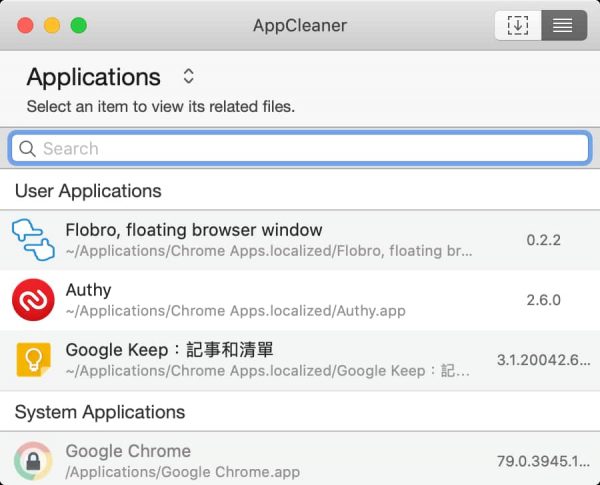Select the Authy row title
The width and height of the screenshot is (600, 485).
pyautogui.click(x=88, y=290)
